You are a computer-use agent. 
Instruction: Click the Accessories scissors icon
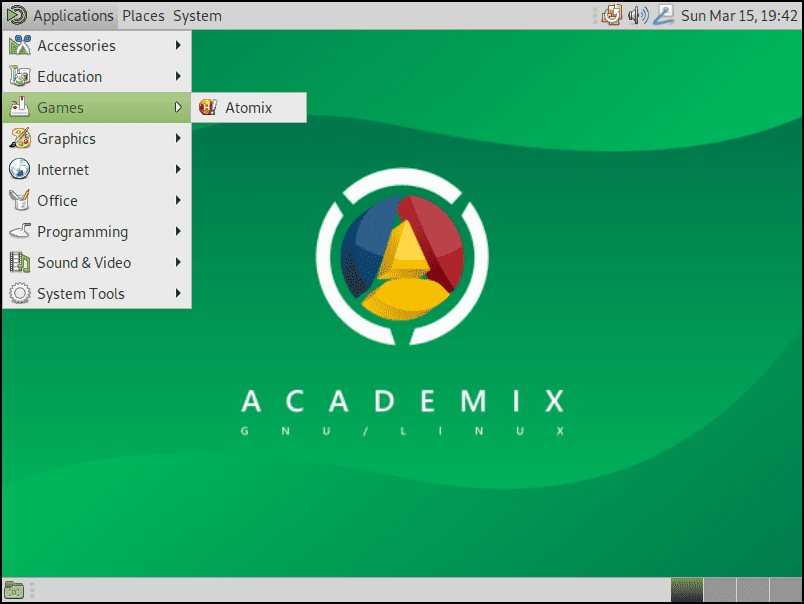pyautogui.click(x=20, y=46)
